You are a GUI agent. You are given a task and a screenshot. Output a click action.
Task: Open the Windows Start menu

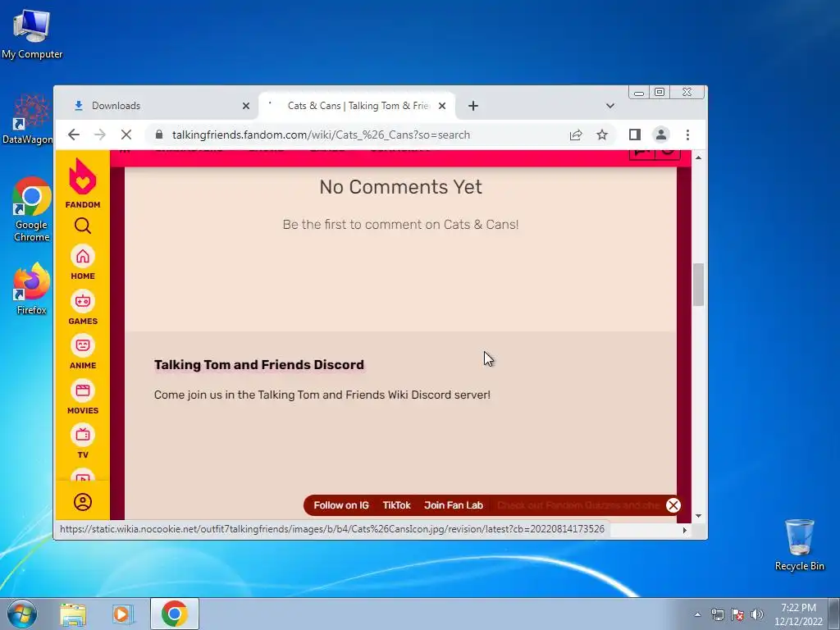point(21,614)
